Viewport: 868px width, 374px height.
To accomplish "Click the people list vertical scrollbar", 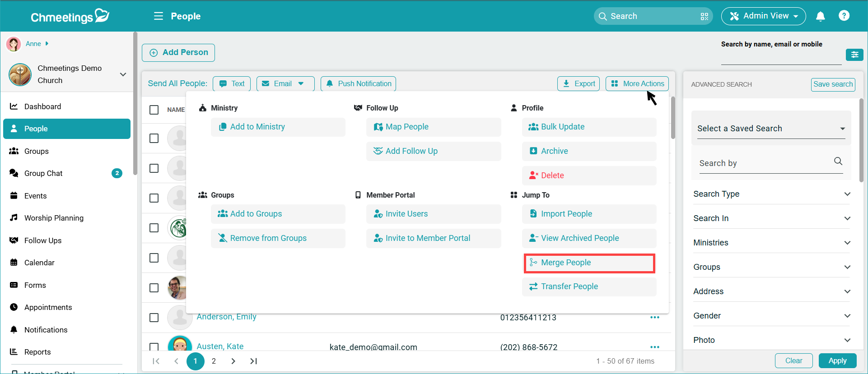I will coord(673,118).
